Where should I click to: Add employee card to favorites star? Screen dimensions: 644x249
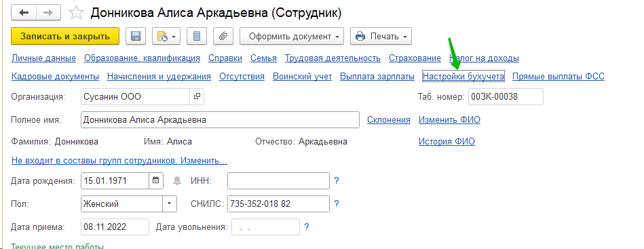tap(76, 13)
